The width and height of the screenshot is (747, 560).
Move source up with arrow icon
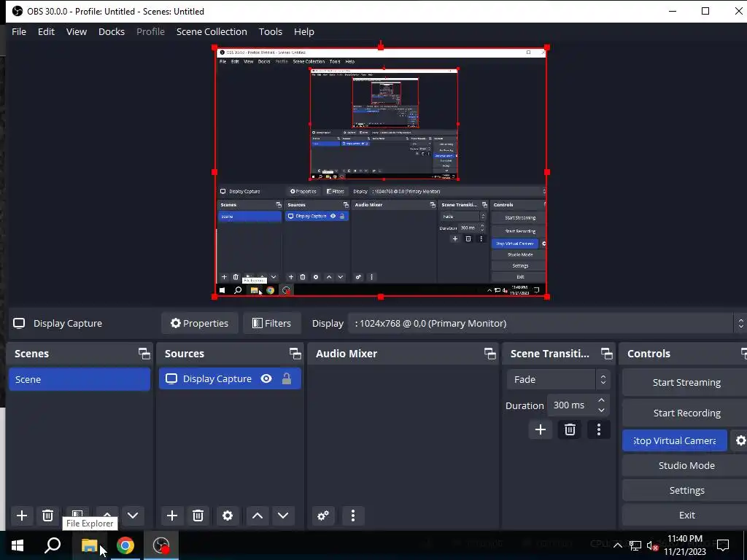pyautogui.click(x=258, y=516)
